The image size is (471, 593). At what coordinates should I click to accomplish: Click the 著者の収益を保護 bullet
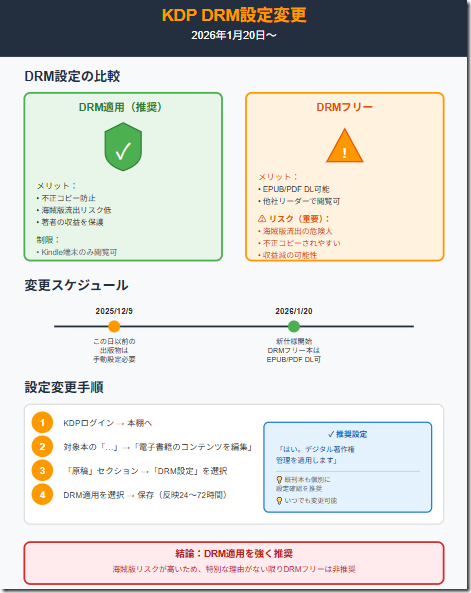point(70,222)
